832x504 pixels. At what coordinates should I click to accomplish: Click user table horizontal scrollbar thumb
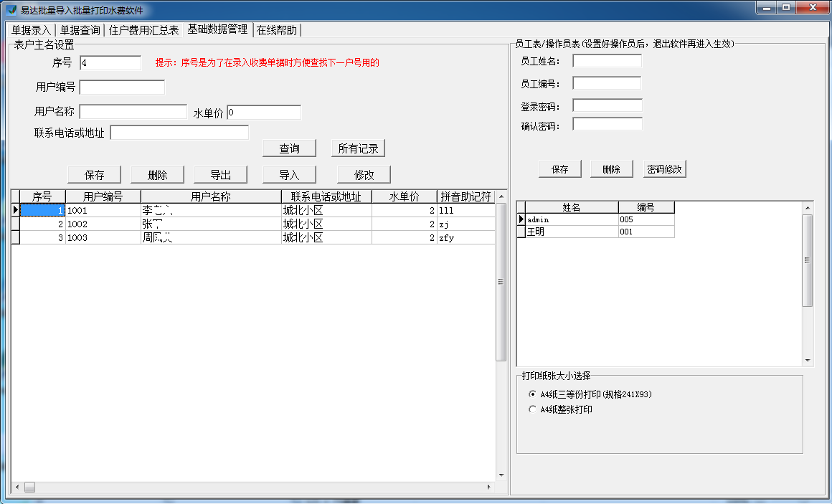click(29, 487)
